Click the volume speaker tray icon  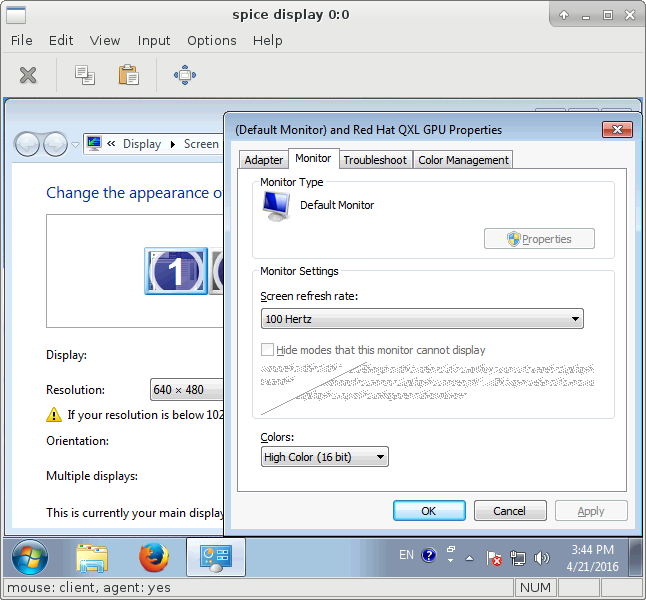point(542,557)
